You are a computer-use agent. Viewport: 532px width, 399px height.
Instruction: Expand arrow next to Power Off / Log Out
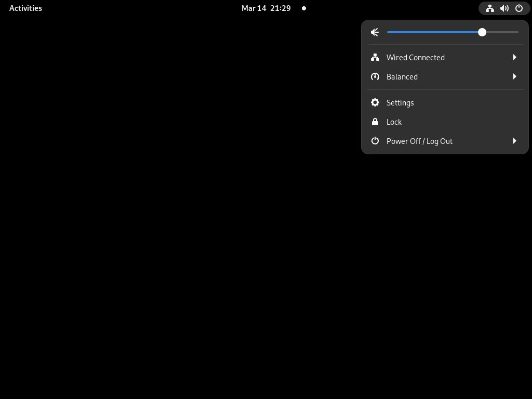(515, 141)
